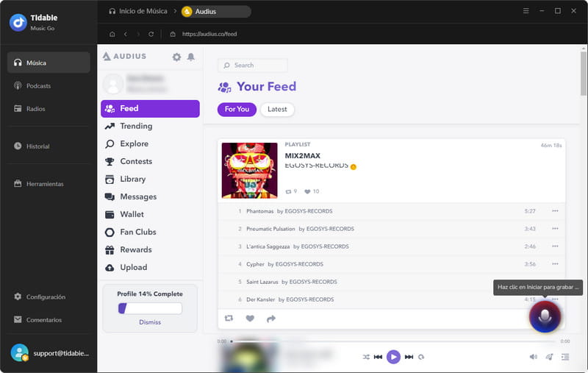The width and height of the screenshot is (588, 373).
Task: Open the MIX2MAX playlist title
Action: pyautogui.click(x=303, y=156)
